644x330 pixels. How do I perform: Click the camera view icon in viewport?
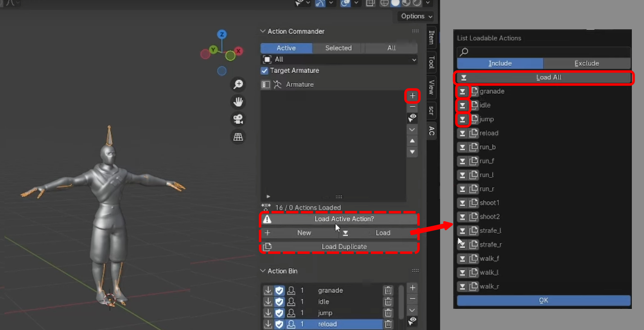point(238,118)
